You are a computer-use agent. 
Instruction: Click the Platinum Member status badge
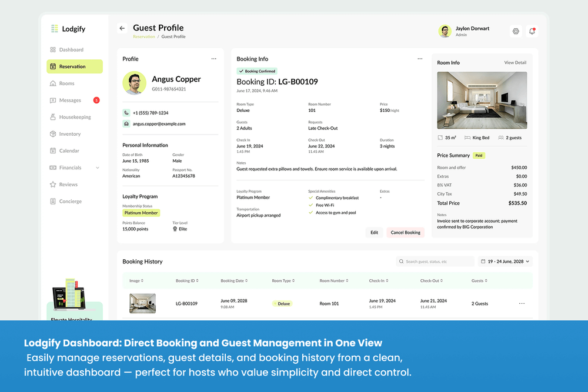(141, 213)
